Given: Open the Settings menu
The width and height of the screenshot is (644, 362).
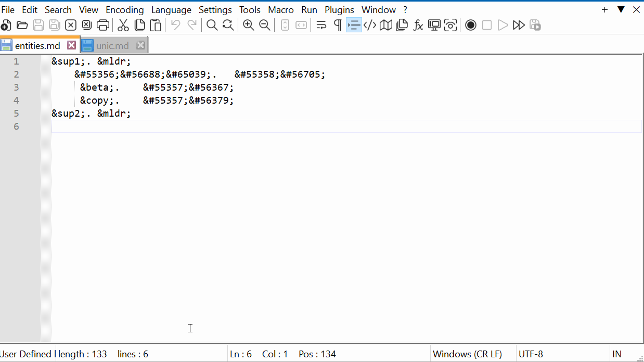Looking at the screenshot, I should click(215, 10).
